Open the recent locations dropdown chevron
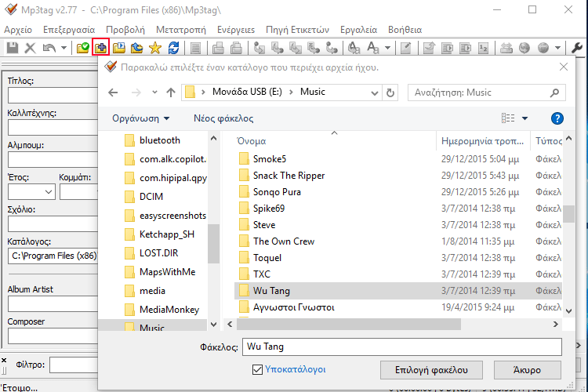Viewport: 588px width, 392px height. click(x=154, y=93)
